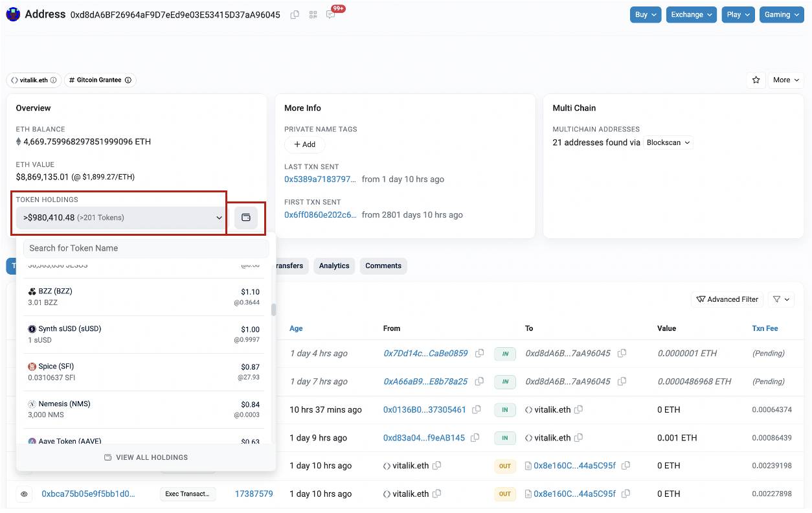Copy the full address in the header

pyautogui.click(x=295, y=14)
